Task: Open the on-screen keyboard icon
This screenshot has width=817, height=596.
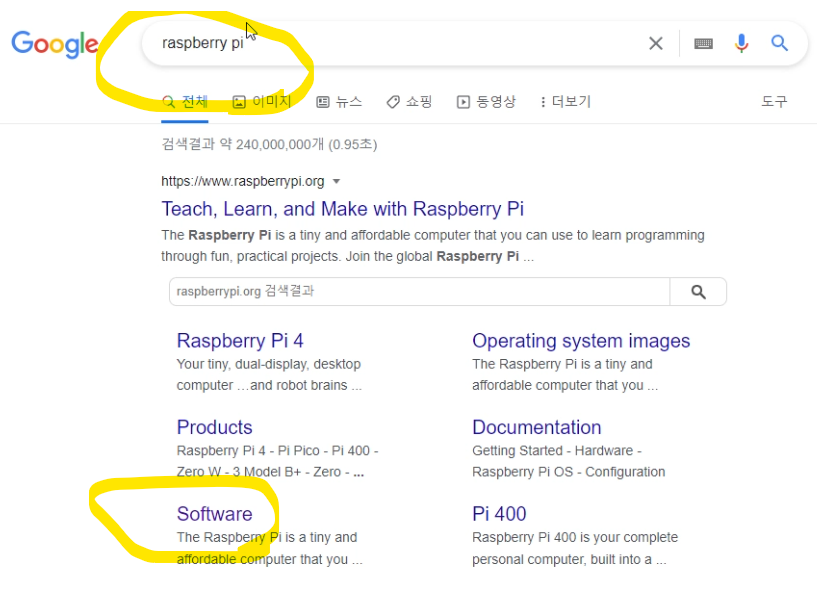Action: click(x=703, y=43)
